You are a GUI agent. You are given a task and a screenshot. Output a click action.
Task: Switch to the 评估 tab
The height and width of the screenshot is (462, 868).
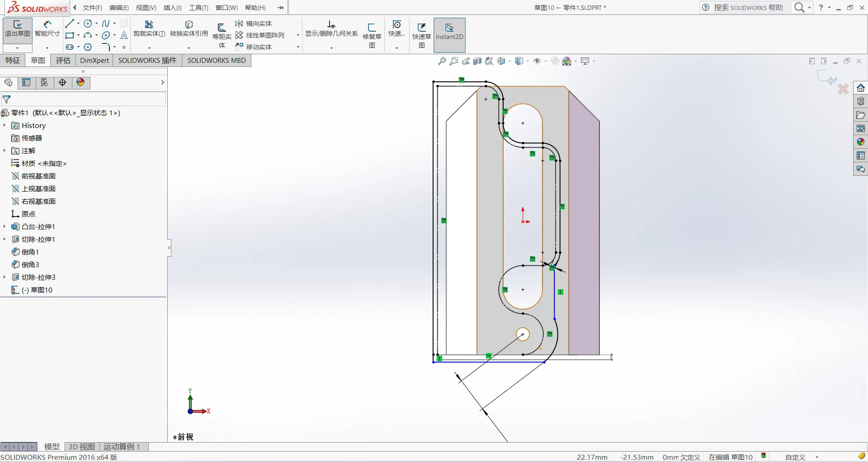coord(63,61)
